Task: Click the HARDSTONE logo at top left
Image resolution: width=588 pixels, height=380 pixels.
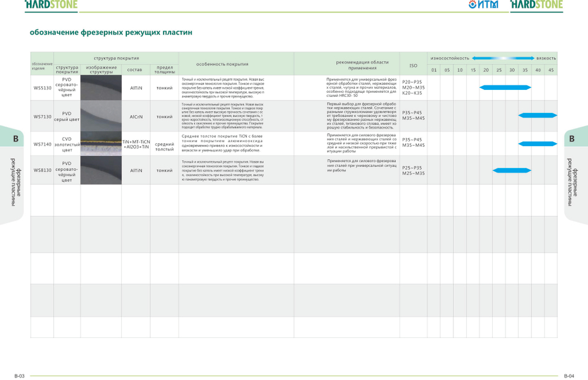Action: tap(51, 5)
